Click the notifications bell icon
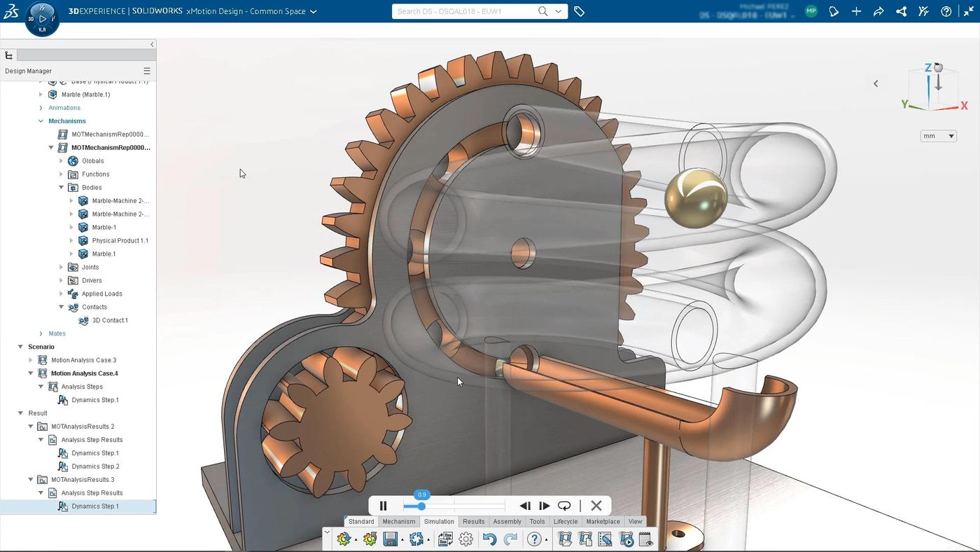 click(x=832, y=11)
